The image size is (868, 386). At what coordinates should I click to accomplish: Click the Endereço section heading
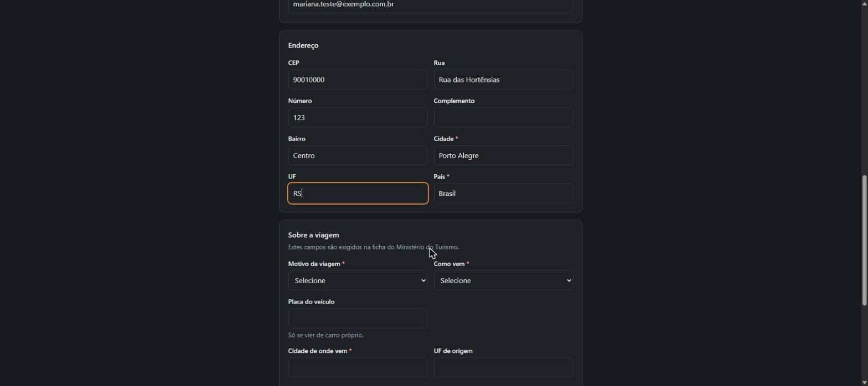303,45
